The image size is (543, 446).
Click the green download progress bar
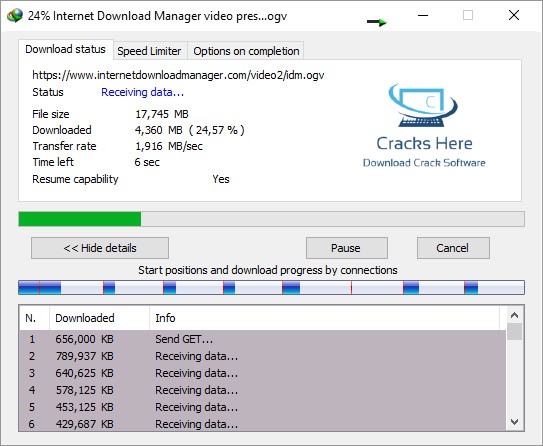coord(272,219)
